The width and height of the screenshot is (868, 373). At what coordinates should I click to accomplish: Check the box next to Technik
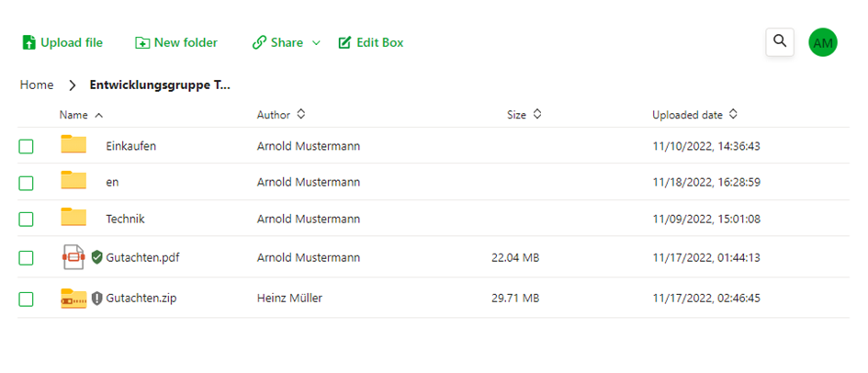tap(26, 220)
